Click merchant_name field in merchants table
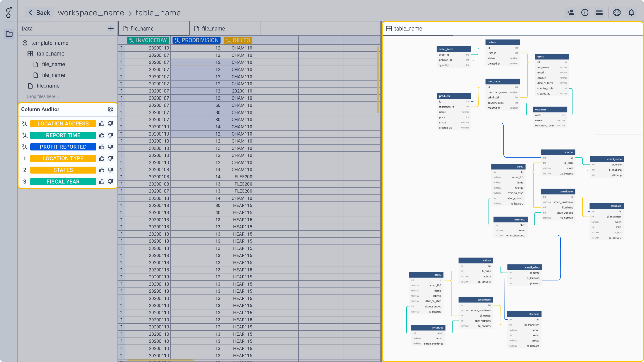Image resolution: width=644 pixels, height=362 pixels. 502,92
